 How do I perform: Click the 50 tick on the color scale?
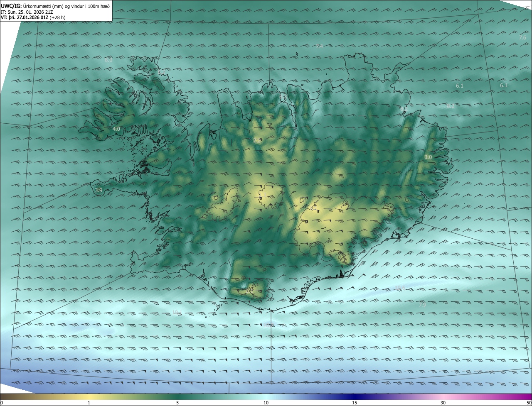point(529,403)
